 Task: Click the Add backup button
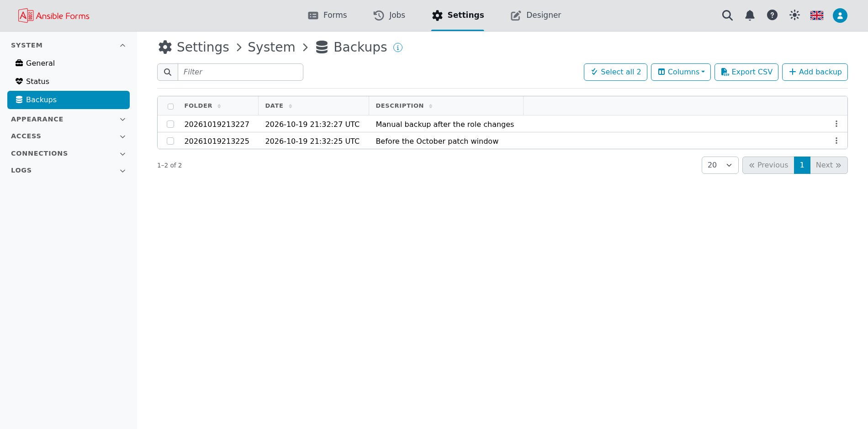(x=815, y=72)
